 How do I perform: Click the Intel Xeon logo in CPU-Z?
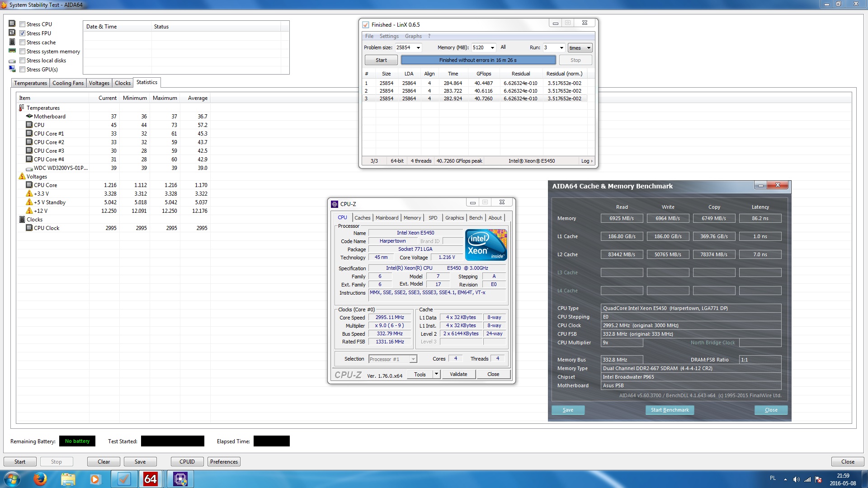click(x=486, y=244)
